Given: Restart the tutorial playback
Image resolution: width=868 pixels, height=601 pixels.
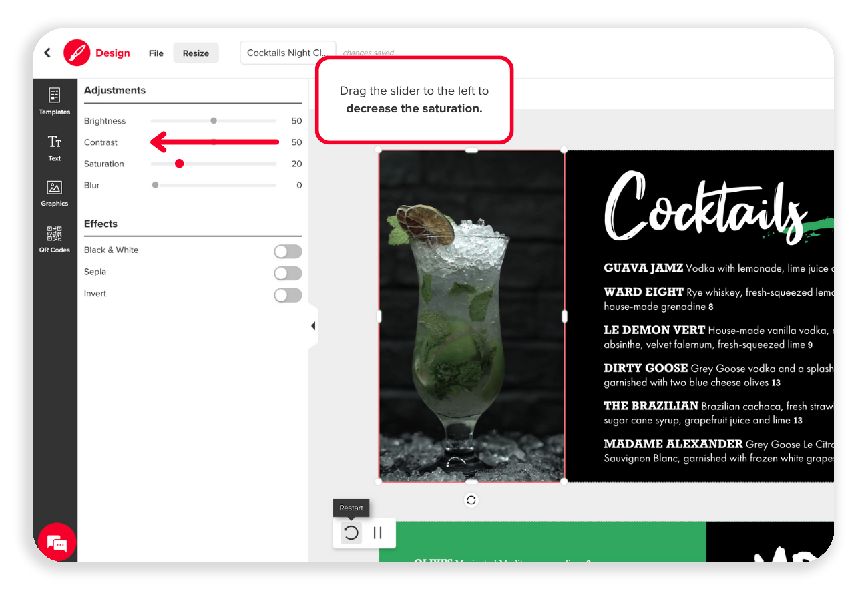Looking at the screenshot, I should pos(351,533).
